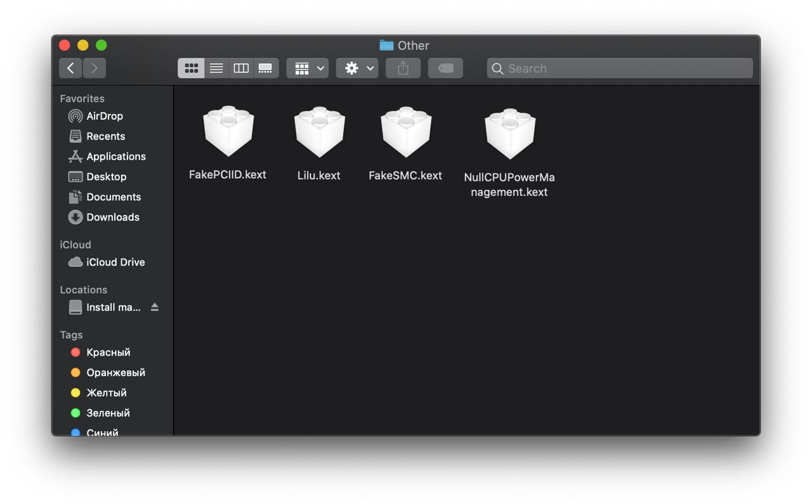Screen dimensions: 812x504
Task: Select the Lilu.kext file icon
Action: point(319,131)
